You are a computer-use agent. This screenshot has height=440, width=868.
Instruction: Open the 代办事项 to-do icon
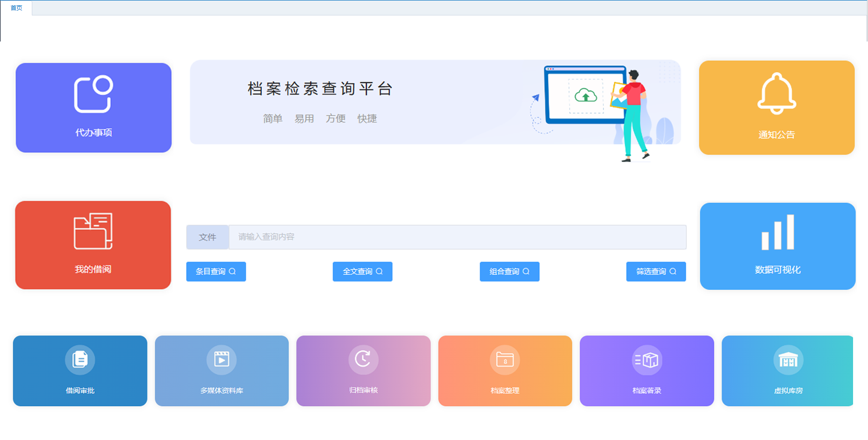pyautogui.click(x=93, y=94)
